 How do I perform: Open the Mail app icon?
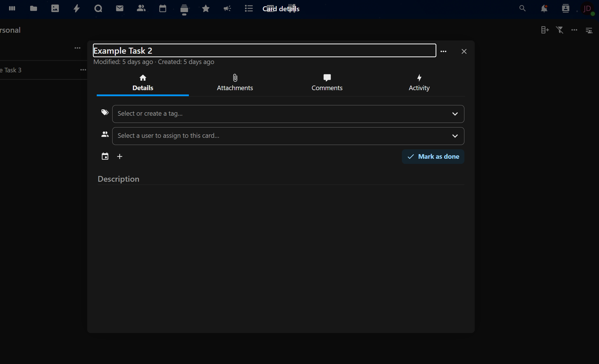120,9
